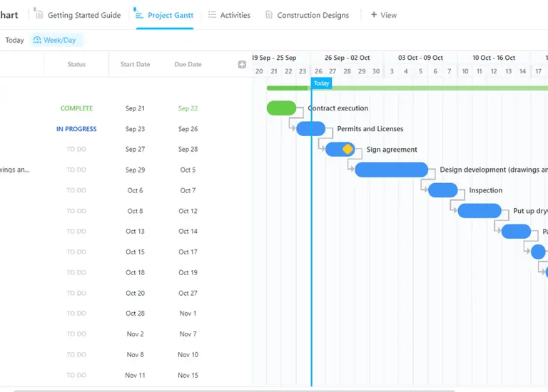Click the yellow milestone diamond on Sign agreement

pyautogui.click(x=347, y=149)
